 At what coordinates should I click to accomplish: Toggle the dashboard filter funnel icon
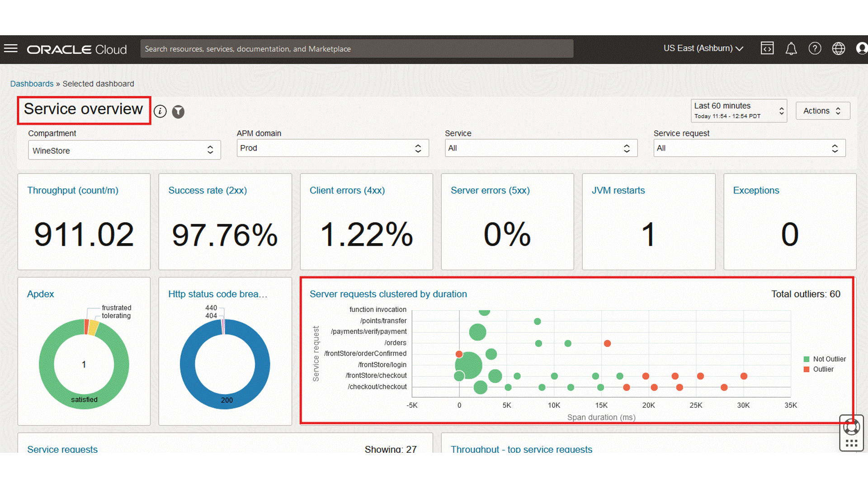pyautogui.click(x=178, y=111)
